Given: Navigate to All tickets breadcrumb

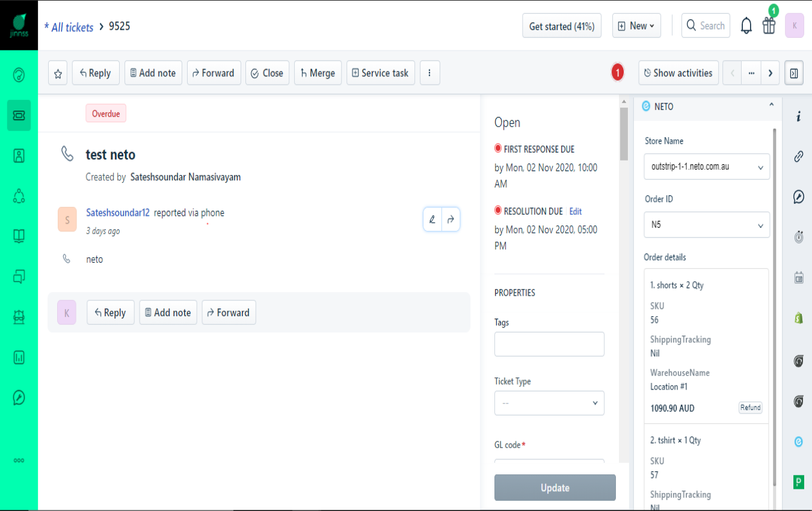Looking at the screenshot, I should point(68,26).
